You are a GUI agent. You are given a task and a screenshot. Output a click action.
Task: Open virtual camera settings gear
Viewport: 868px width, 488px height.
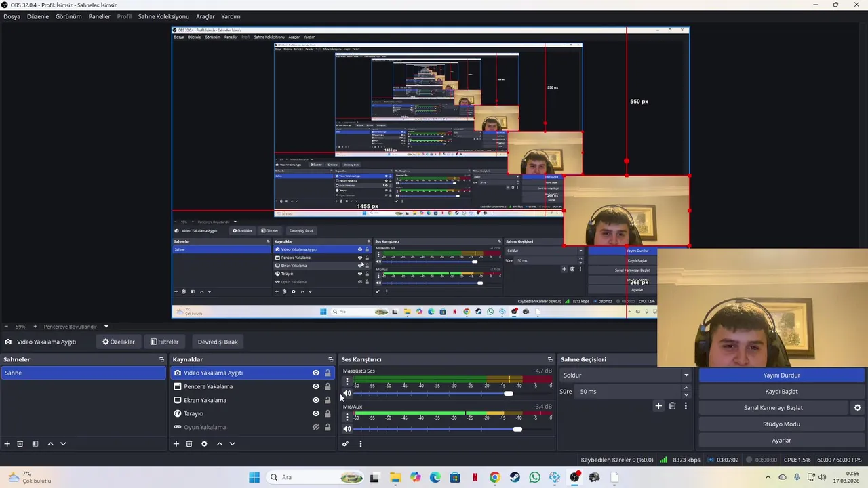(857, 407)
